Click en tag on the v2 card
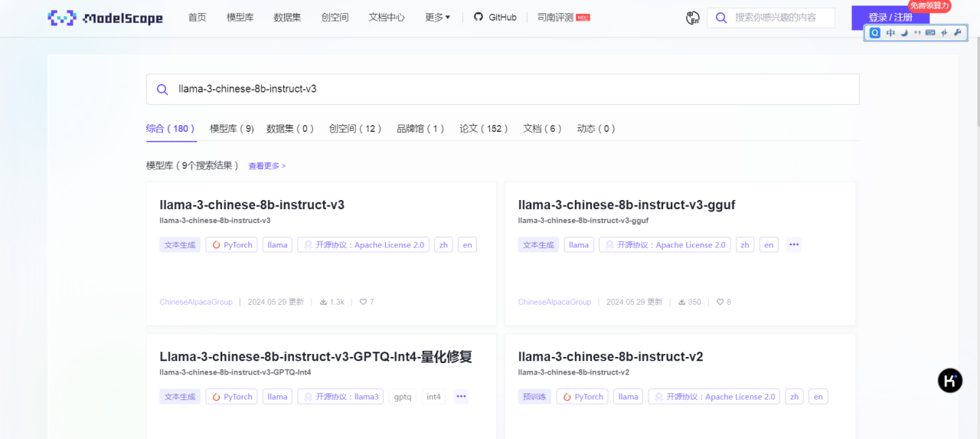 818,397
